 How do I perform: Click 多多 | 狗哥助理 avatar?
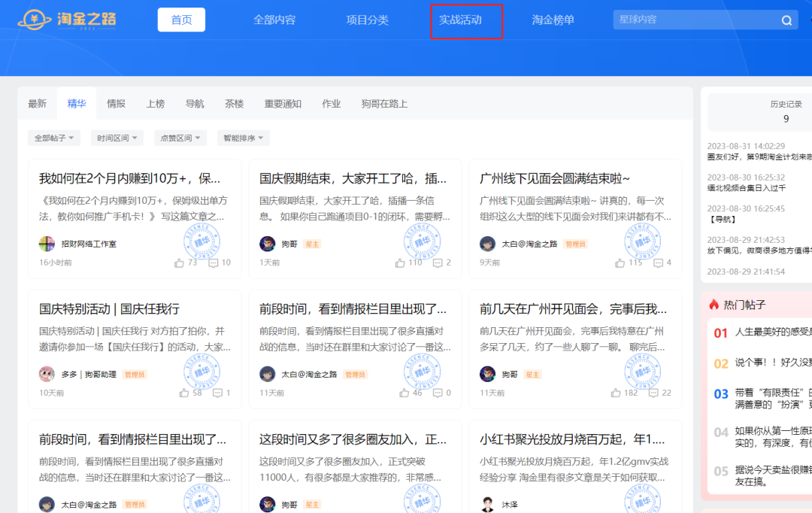[x=47, y=374]
